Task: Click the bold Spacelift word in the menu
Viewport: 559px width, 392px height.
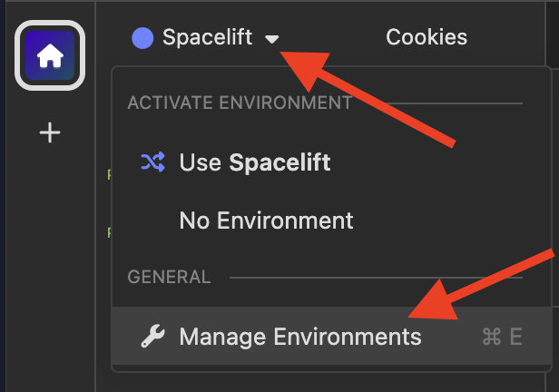Action: pyautogui.click(x=279, y=162)
